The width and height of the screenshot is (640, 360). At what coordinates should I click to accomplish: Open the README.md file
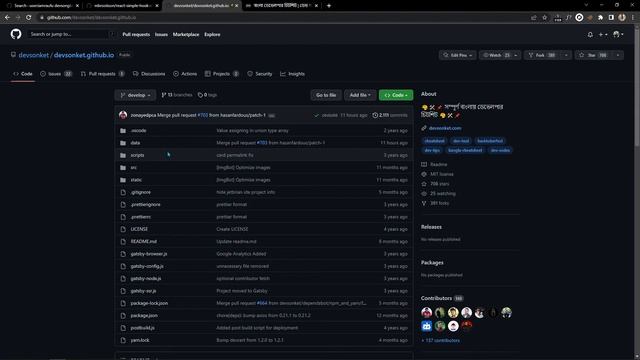coord(144,242)
